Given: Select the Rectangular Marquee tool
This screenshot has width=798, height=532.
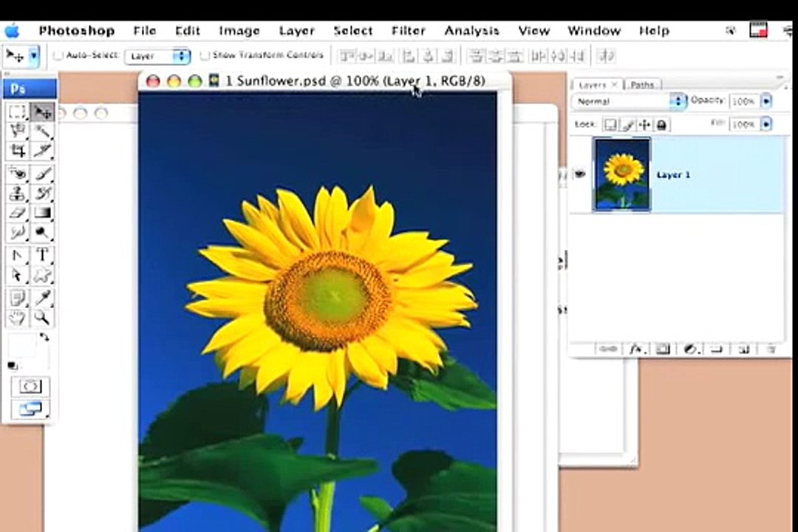Looking at the screenshot, I should [17, 112].
